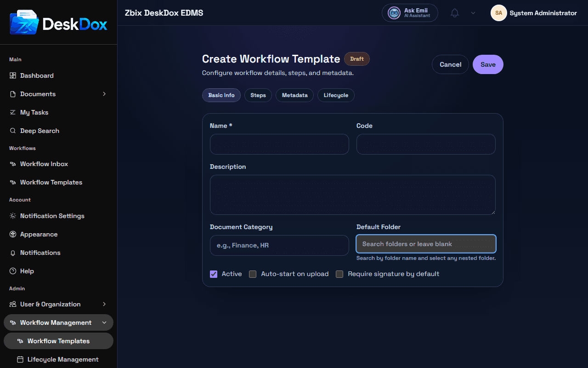Click the Default Folder search field

pyautogui.click(x=426, y=244)
